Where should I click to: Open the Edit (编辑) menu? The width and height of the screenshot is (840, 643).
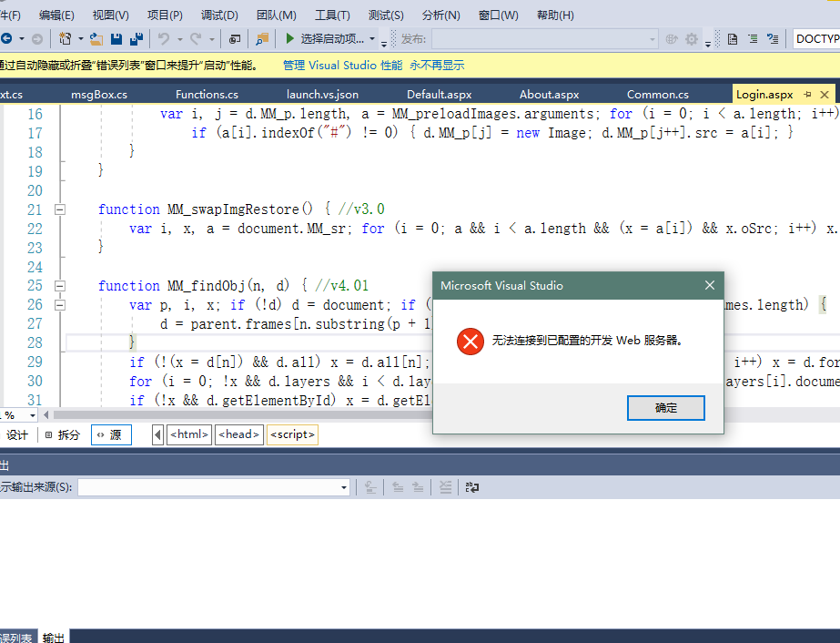click(x=56, y=15)
